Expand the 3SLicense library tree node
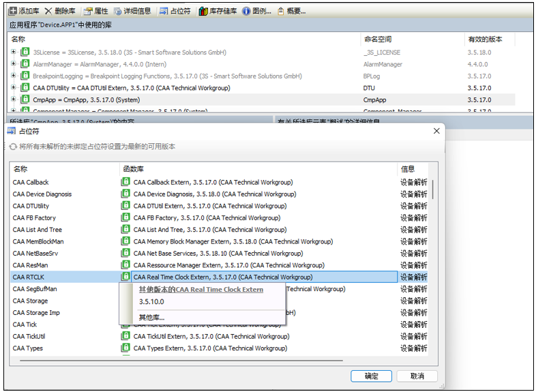Image resolution: width=536 pixels, height=392 pixels. [x=14, y=52]
